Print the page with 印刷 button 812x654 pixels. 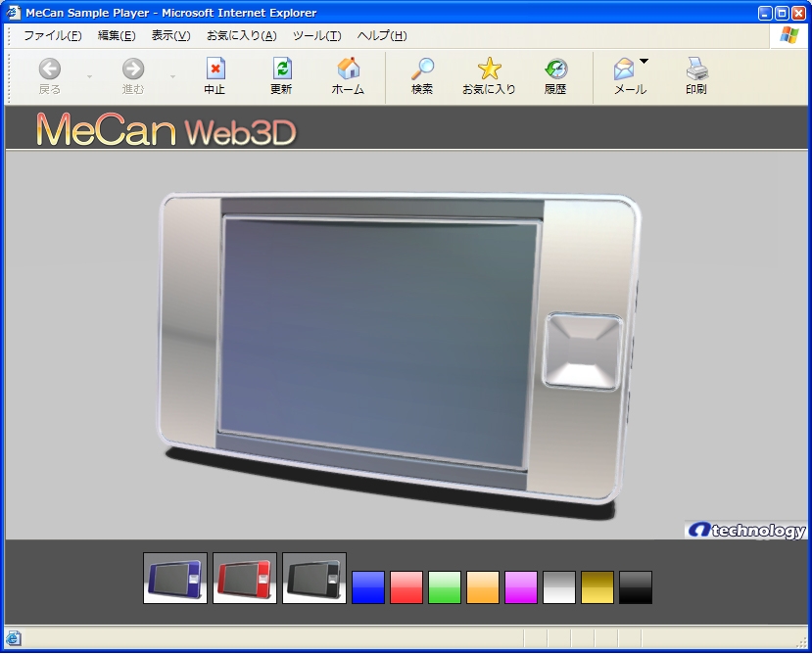click(696, 76)
